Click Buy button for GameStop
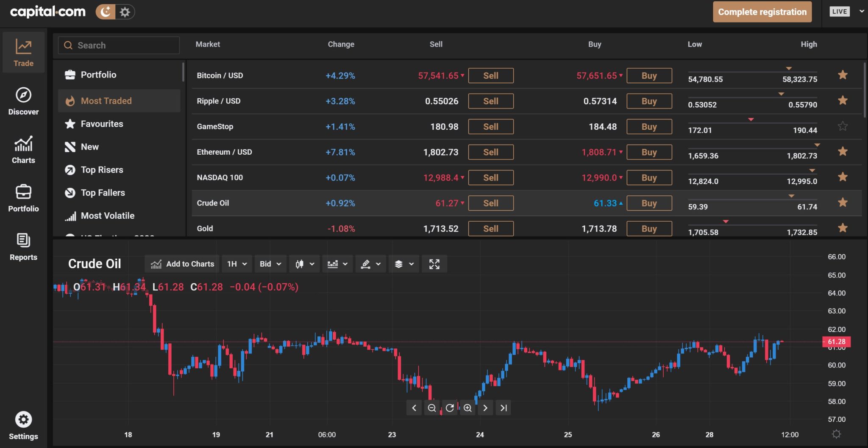Viewport: 868px width, 448px height. [x=649, y=126]
